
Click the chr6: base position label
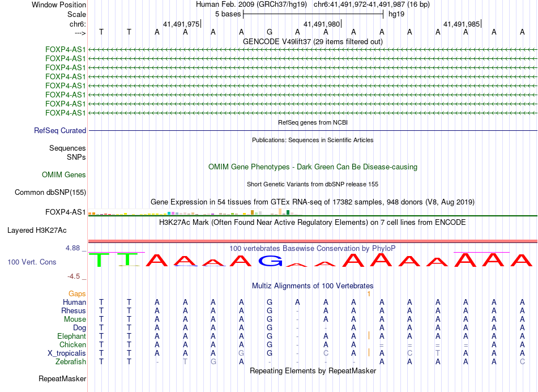tap(78, 24)
